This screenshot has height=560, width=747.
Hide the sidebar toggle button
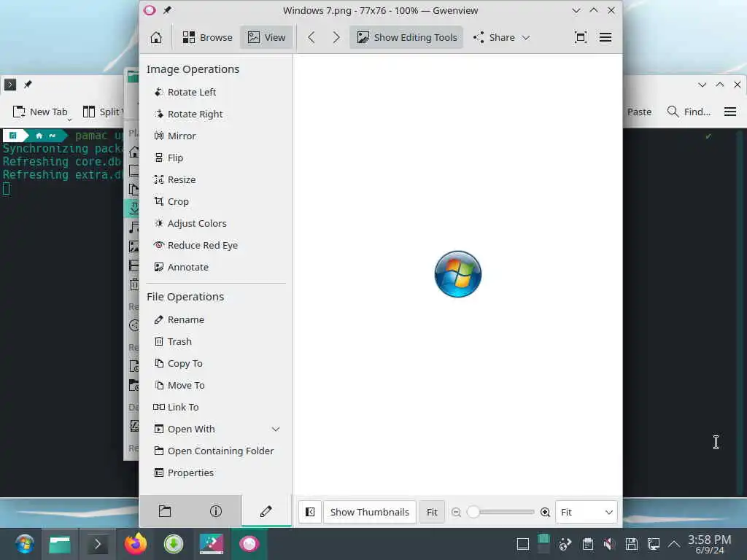click(309, 512)
